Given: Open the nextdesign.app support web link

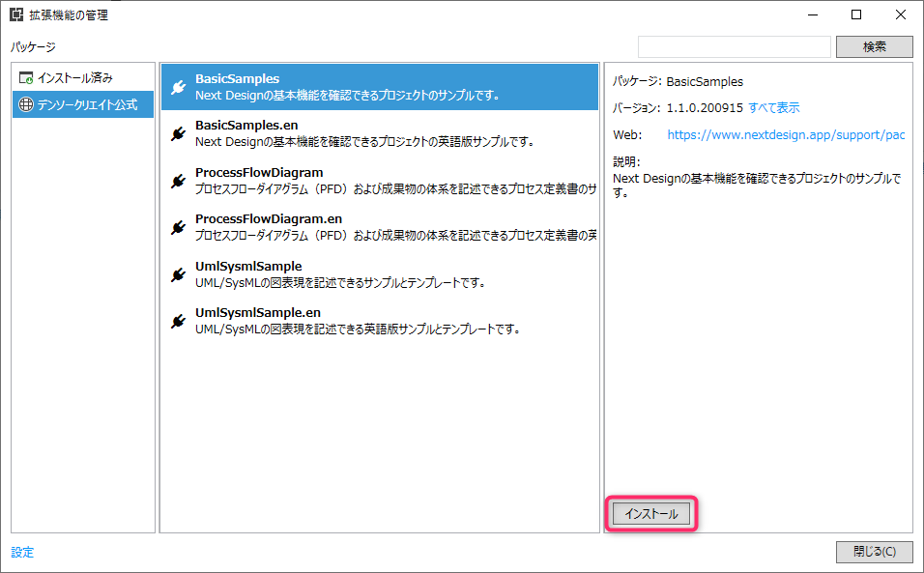Looking at the screenshot, I should pyautogui.click(x=786, y=135).
